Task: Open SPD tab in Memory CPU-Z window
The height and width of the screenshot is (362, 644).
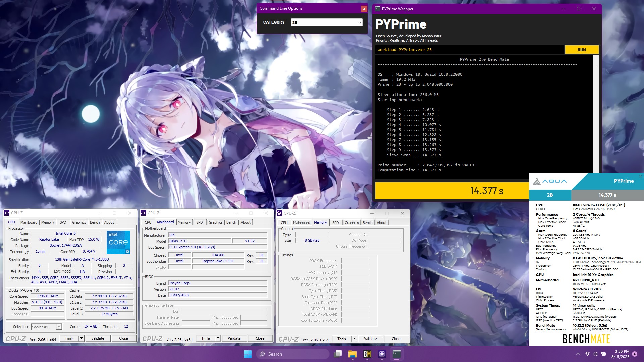Action: pyautogui.click(x=336, y=223)
